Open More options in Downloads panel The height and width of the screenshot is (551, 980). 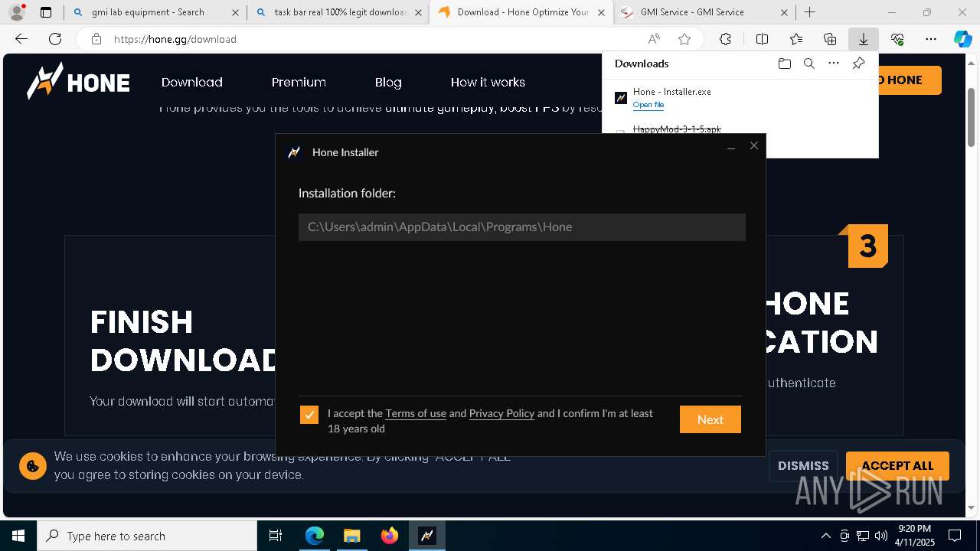point(834,64)
